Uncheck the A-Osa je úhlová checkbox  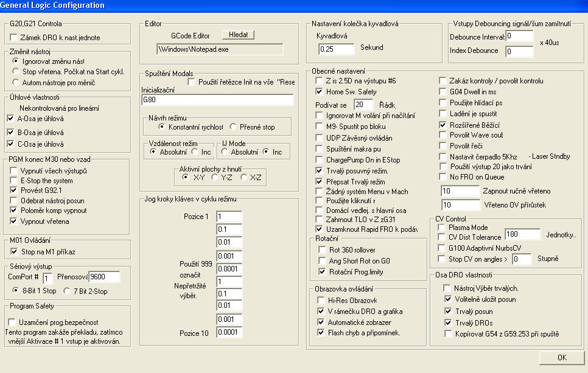pyautogui.click(x=10, y=119)
